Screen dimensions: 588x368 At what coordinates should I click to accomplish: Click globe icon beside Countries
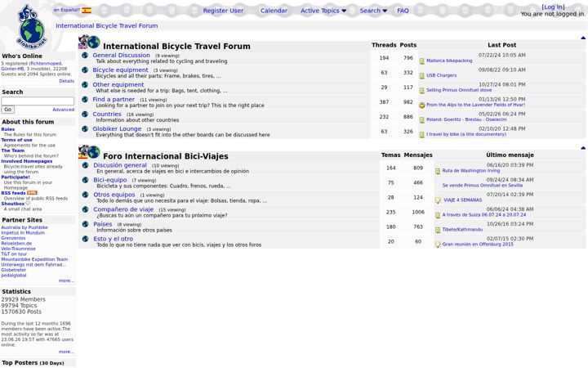coord(85,114)
